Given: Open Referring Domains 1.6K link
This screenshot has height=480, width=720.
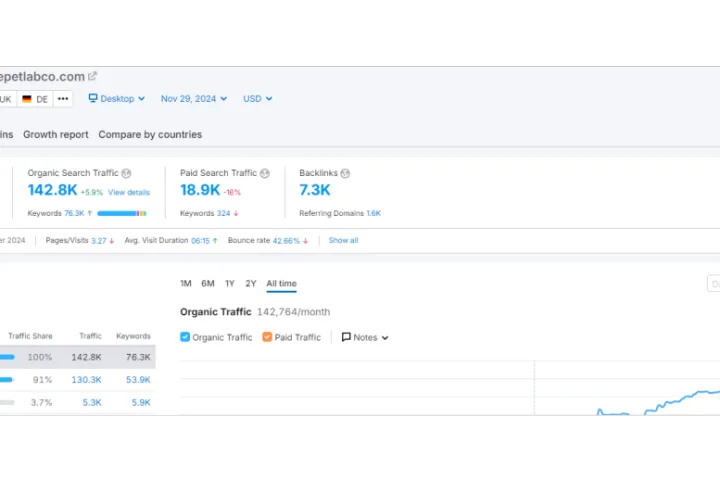Looking at the screenshot, I should click(x=373, y=213).
